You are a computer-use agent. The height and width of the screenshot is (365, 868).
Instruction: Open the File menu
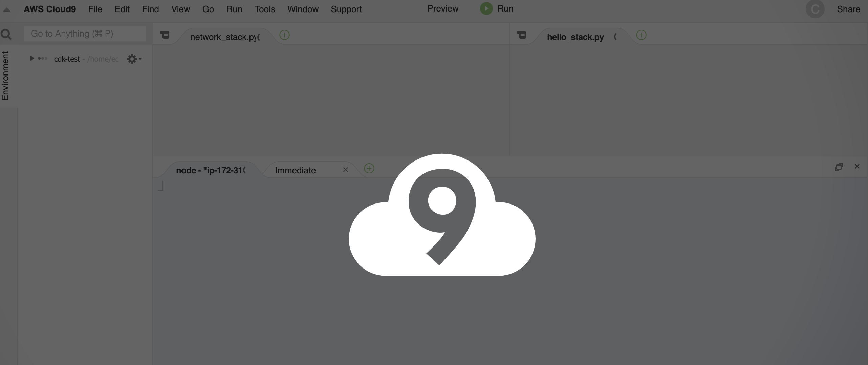(95, 9)
